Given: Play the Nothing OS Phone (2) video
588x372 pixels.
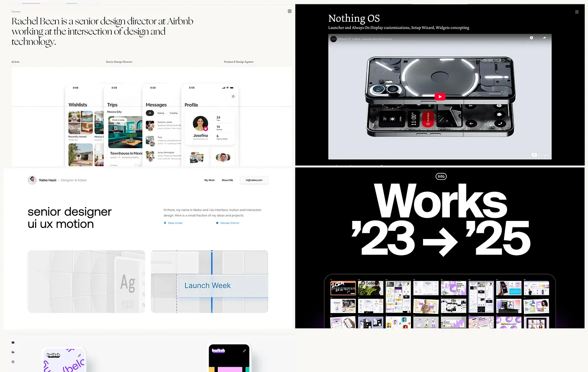Looking at the screenshot, I should 439,97.
